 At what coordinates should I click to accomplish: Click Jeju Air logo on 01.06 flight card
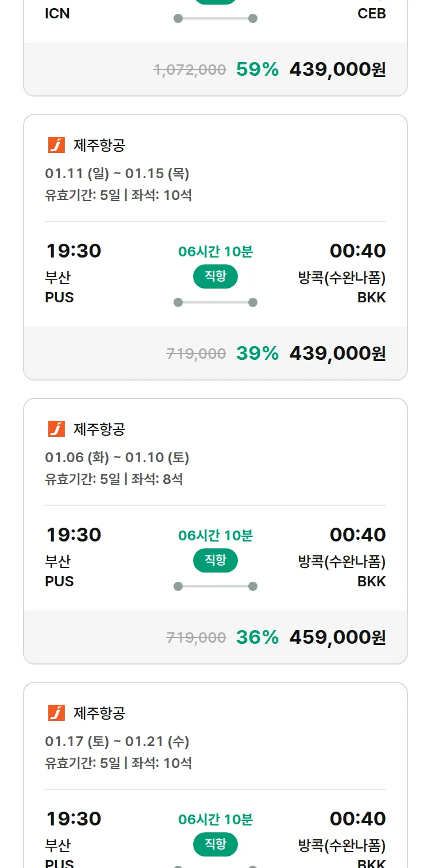click(56, 429)
